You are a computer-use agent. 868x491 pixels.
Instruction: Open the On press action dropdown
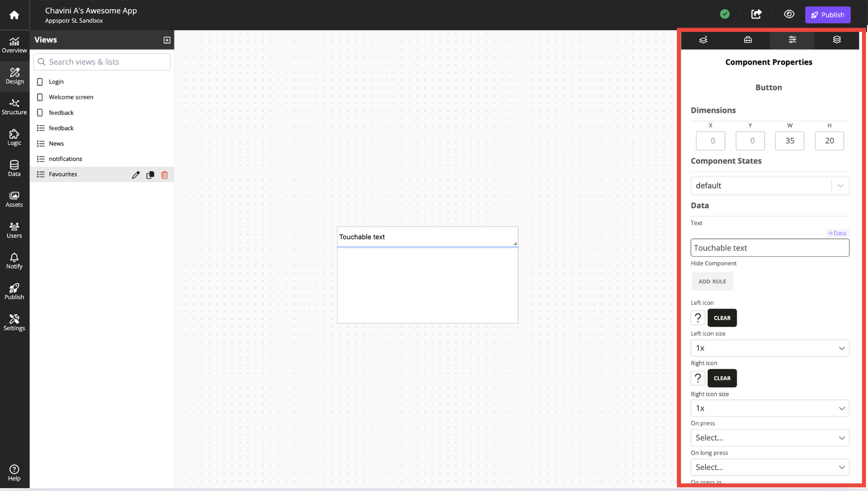[770, 438]
